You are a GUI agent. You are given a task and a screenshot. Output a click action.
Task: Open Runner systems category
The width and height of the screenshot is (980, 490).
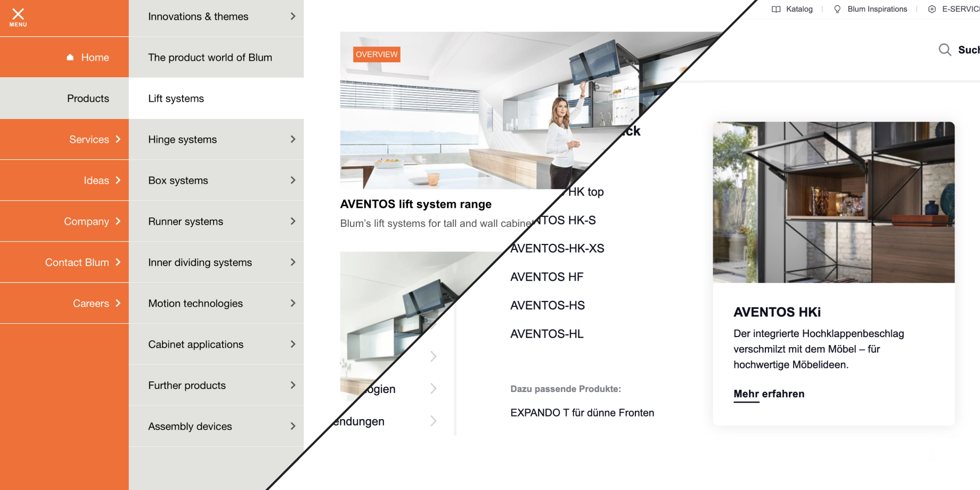coord(216,221)
